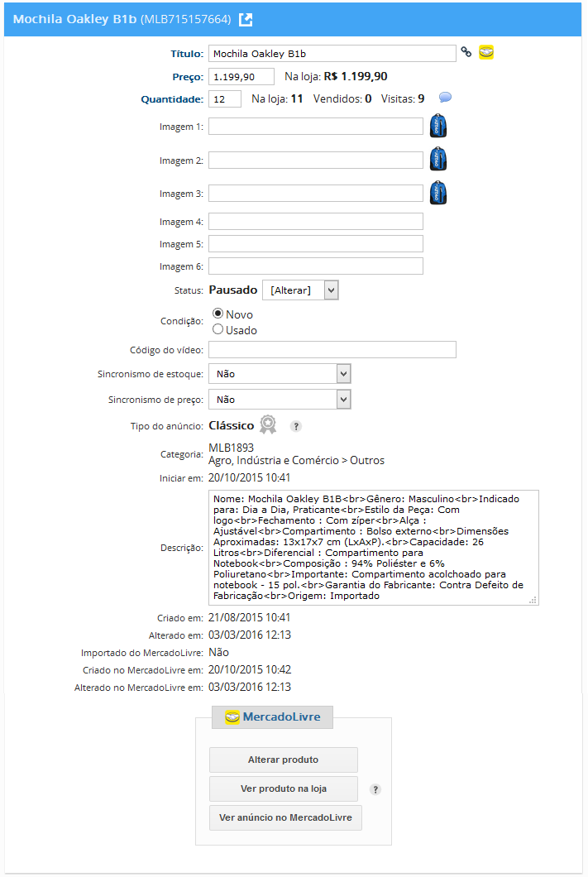Focus the Imagem 4 URL field
Image resolution: width=588 pixels, height=877 pixels.
[316, 222]
